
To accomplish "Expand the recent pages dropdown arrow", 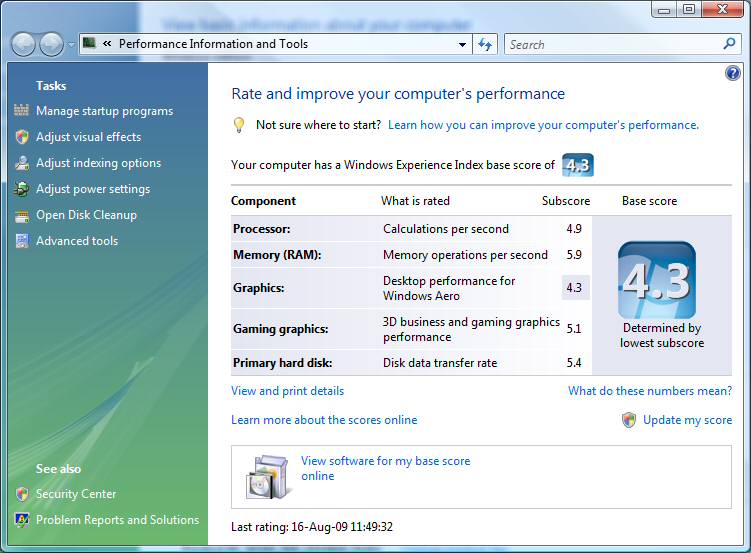I will 71,45.
